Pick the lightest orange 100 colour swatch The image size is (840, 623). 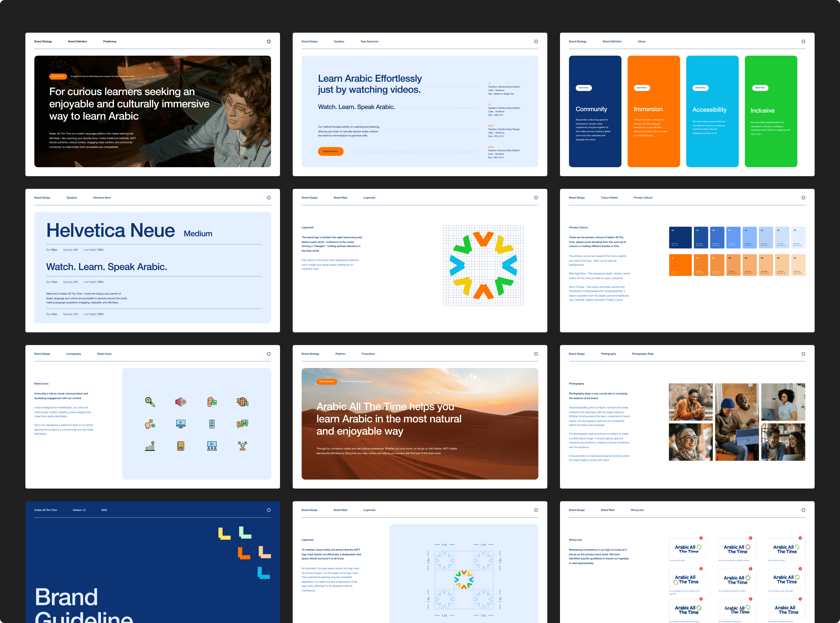[x=798, y=265]
